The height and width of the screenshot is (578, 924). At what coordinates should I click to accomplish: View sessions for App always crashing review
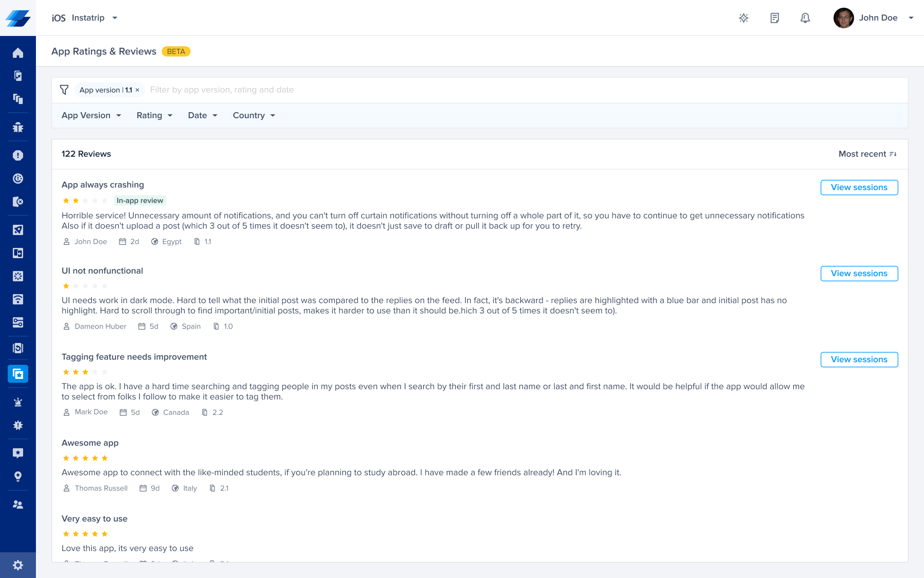pyautogui.click(x=859, y=188)
